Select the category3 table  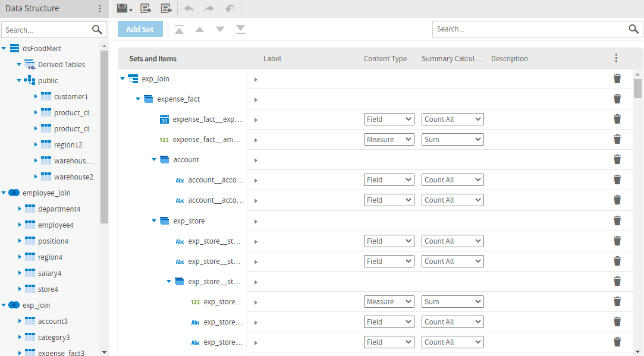[x=54, y=337]
